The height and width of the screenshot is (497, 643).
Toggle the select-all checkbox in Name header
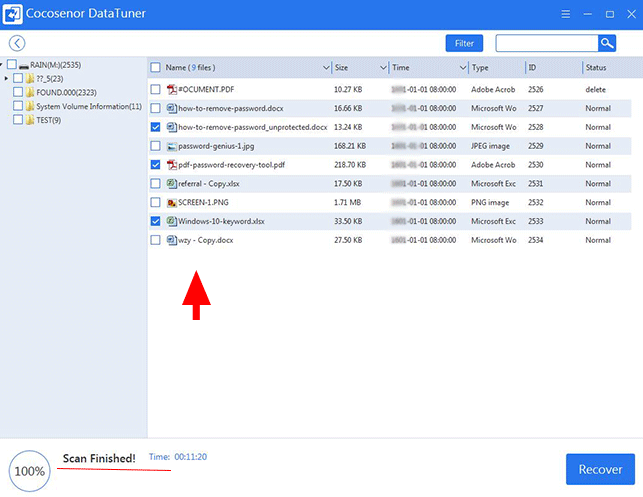[155, 68]
